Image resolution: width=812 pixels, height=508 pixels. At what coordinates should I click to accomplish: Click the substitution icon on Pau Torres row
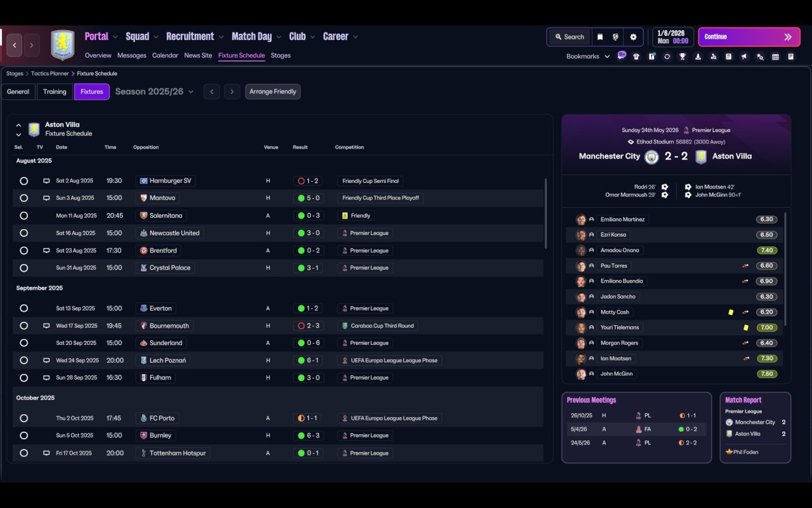pyautogui.click(x=745, y=266)
